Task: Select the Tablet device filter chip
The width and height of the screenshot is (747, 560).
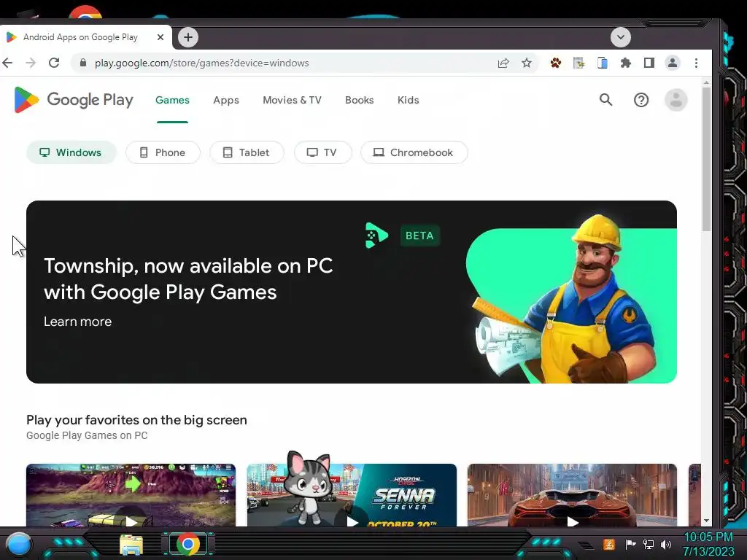Action: 247,152
